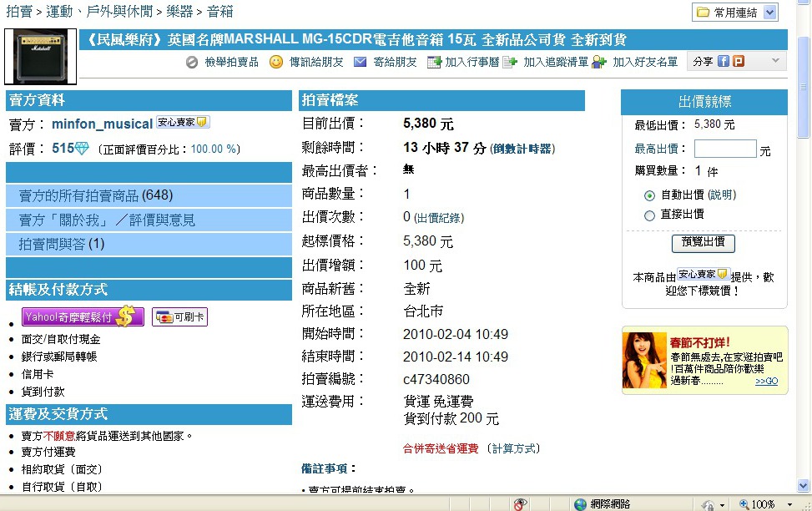Viewport: 812px width, 511px height.
Task: Click the 合併寄送省運費 link
Action: (441, 448)
